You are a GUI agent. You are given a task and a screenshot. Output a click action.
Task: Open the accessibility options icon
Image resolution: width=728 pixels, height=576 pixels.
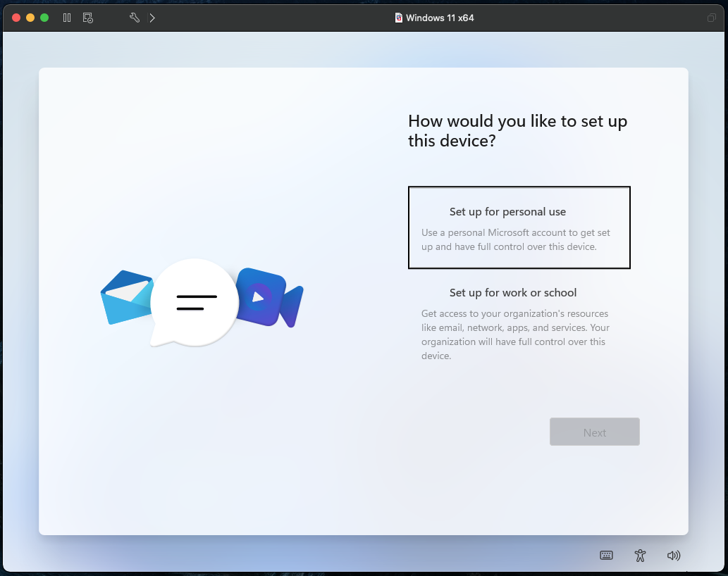point(640,555)
